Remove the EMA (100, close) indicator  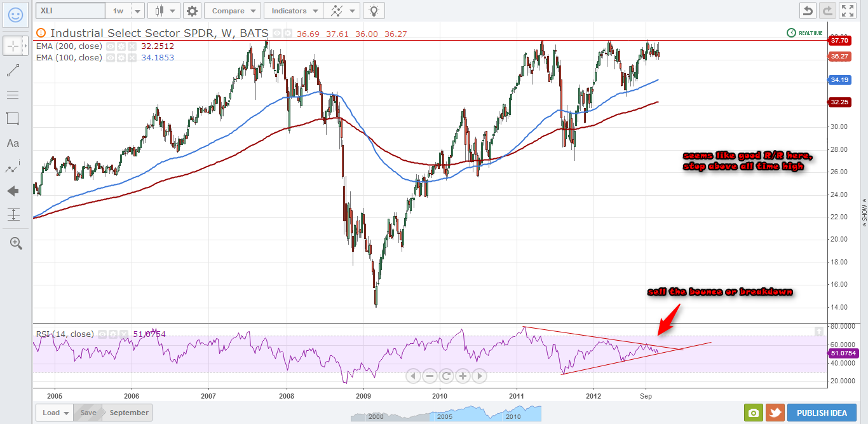(x=132, y=58)
